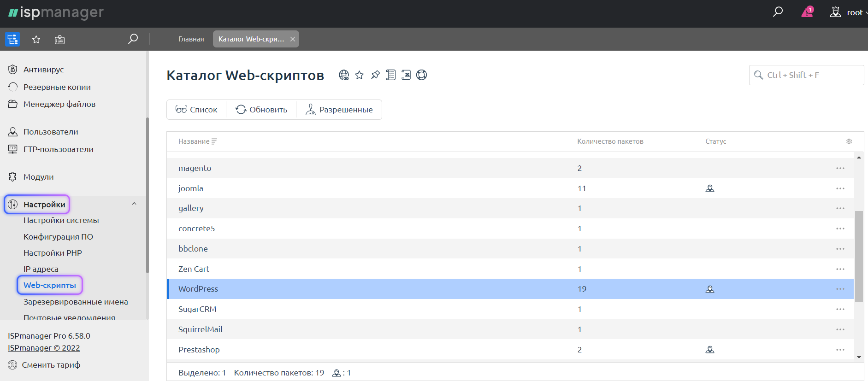This screenshot has height=381, width=868.
Task: Open the actions menu for Prestashop
Action: tap(840, 350)
